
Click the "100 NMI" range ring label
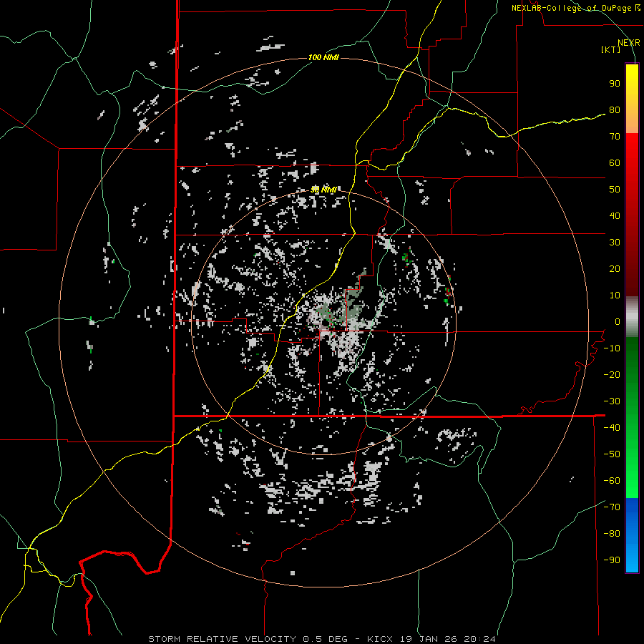323,57
